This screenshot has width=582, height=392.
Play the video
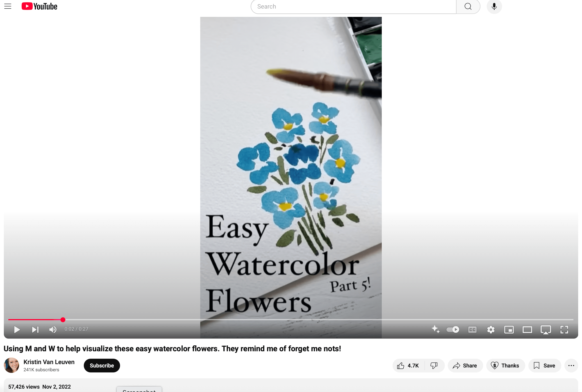pos(17,329)
